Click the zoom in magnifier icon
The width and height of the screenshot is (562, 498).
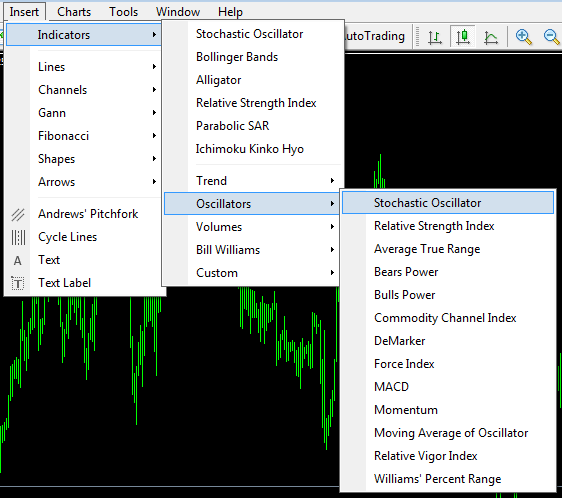523,37
